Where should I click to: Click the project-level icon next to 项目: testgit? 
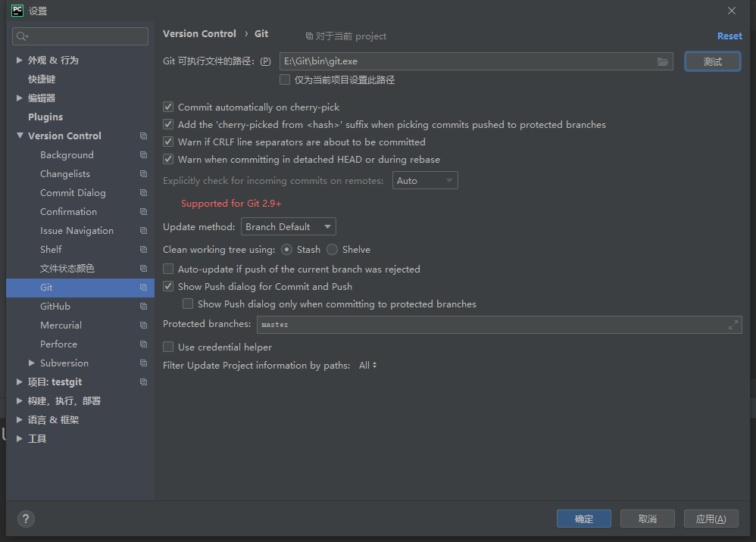point(144,382)
